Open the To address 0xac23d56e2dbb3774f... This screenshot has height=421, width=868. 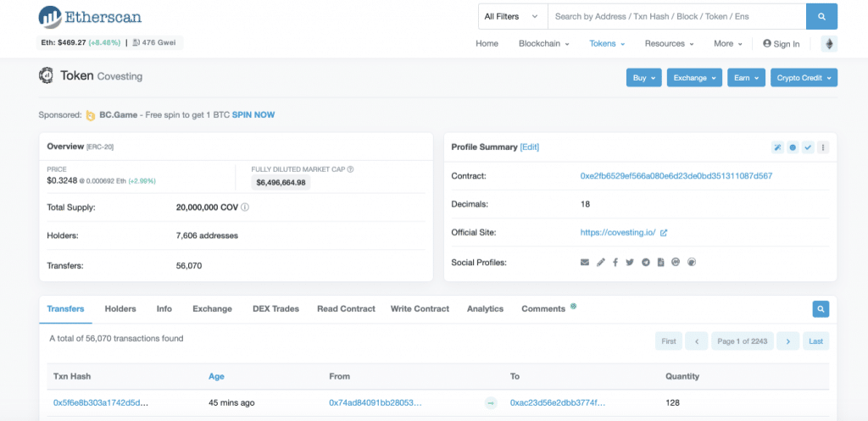click(558, 402)
